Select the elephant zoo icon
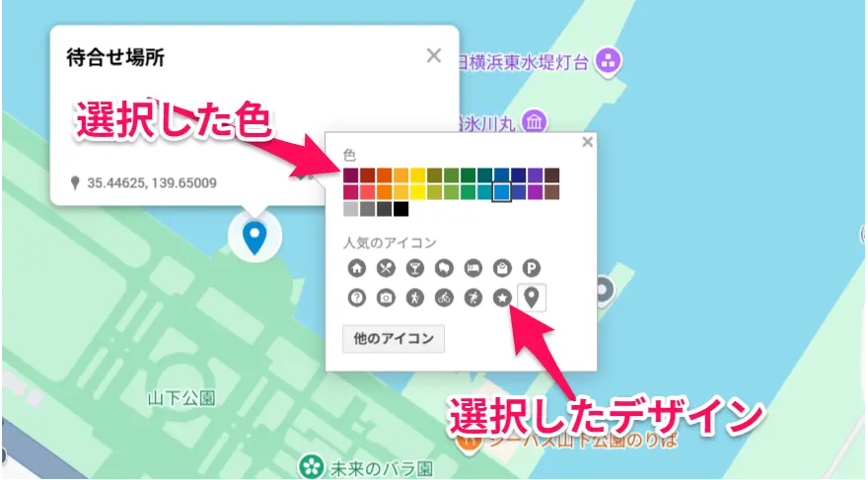868x480 pixels. tap(444, 268)
